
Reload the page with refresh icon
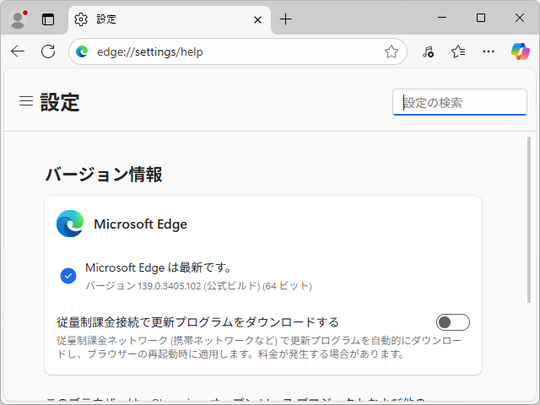pos(48,52)
